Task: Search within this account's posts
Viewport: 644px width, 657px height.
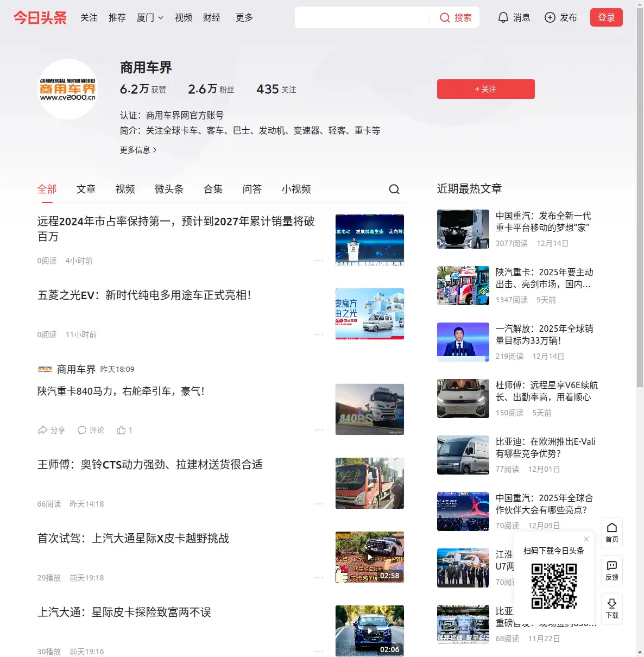Action: click(394, 189)
